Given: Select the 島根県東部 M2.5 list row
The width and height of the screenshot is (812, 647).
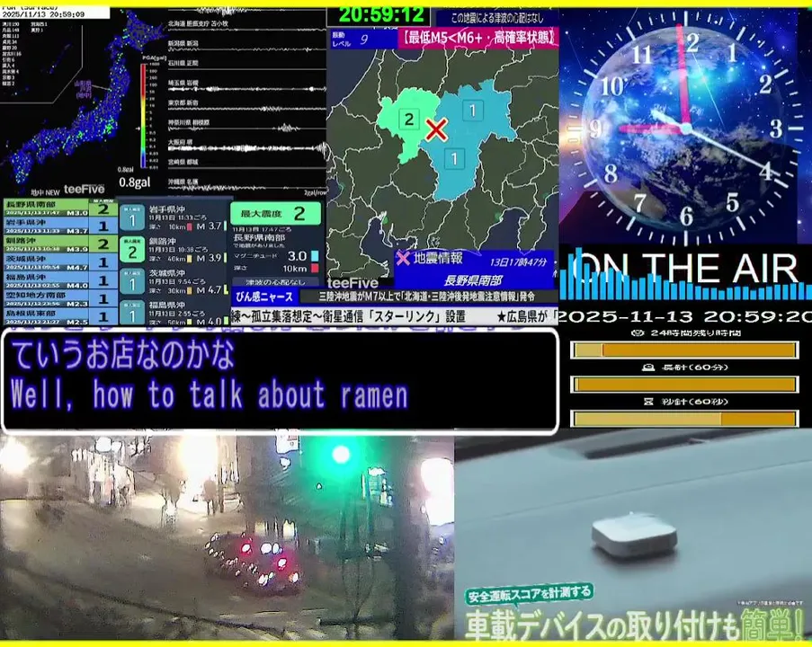Looking at the screenshot, I should click(60, 316).
